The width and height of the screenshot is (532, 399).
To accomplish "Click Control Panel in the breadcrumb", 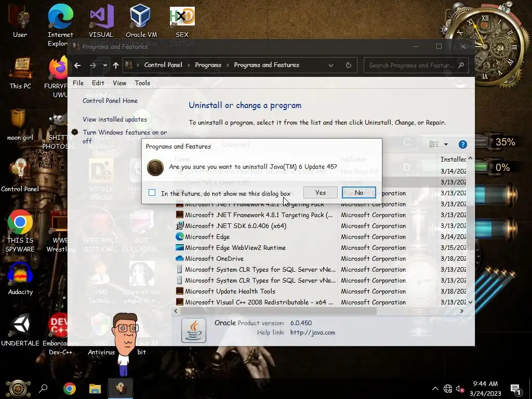I will pyautogui.click(x=163, y=65).
